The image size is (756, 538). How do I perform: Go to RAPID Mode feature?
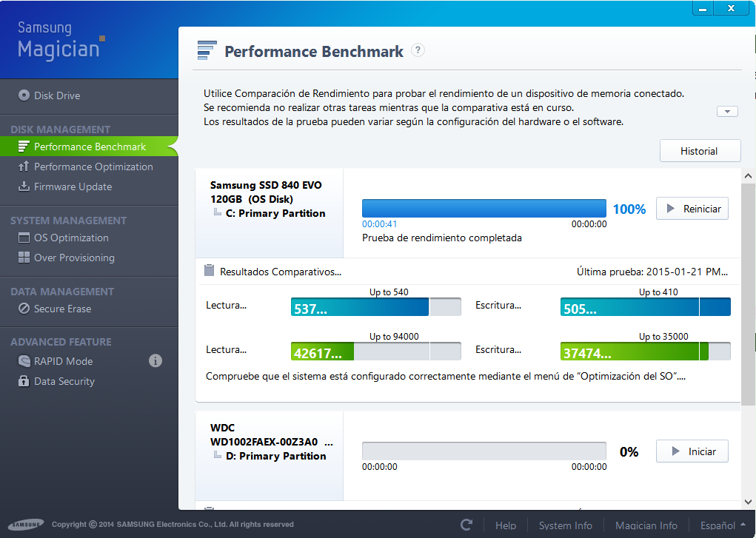63,361
